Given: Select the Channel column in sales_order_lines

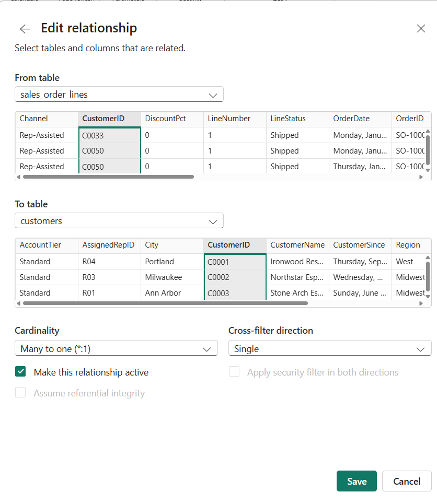Looking at the screenshot, I should pos(47,119).
